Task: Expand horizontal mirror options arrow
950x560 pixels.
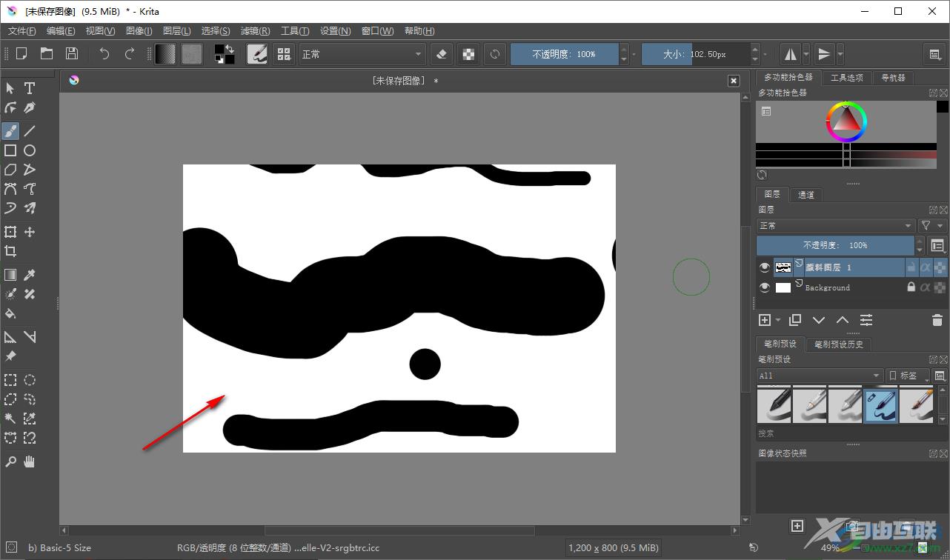Action: pos(806,54)
